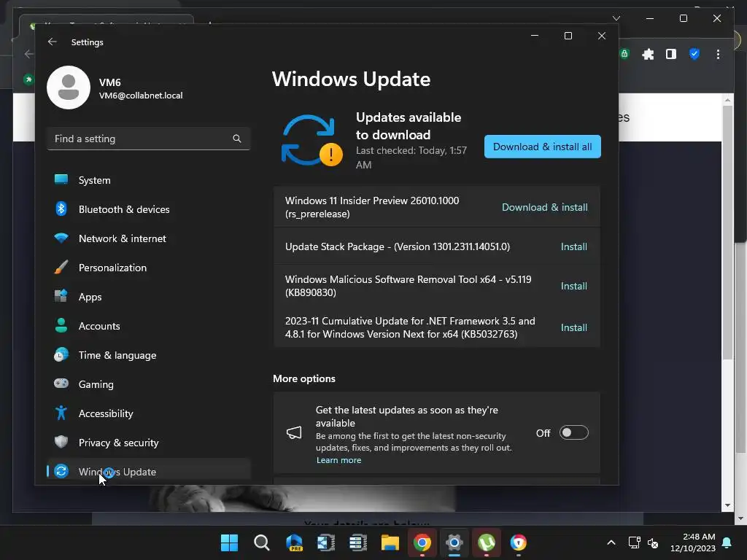The image size is (747, 560).
Task: Go to Network & internet settings
Action: (149, 238)
